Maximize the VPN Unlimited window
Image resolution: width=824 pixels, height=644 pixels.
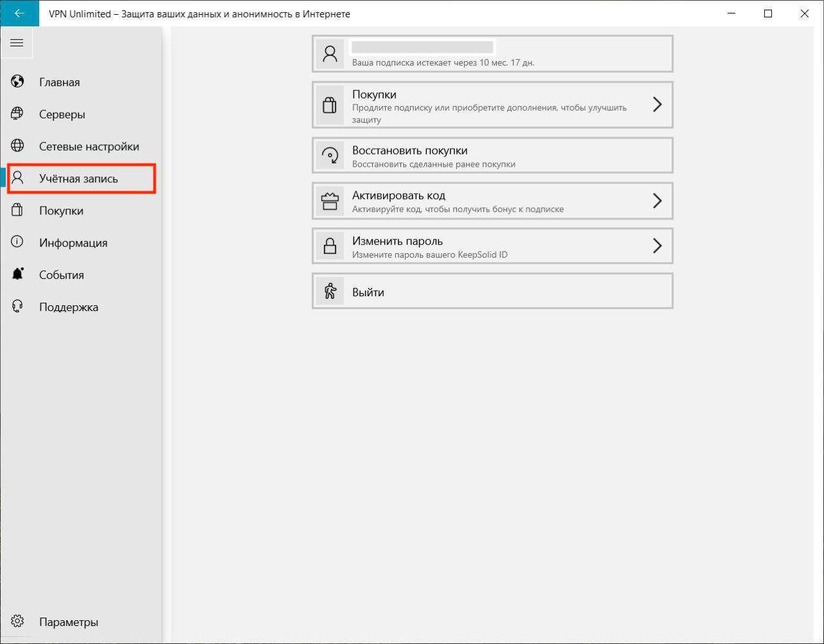pyautogui.click(x=767, y=14)
